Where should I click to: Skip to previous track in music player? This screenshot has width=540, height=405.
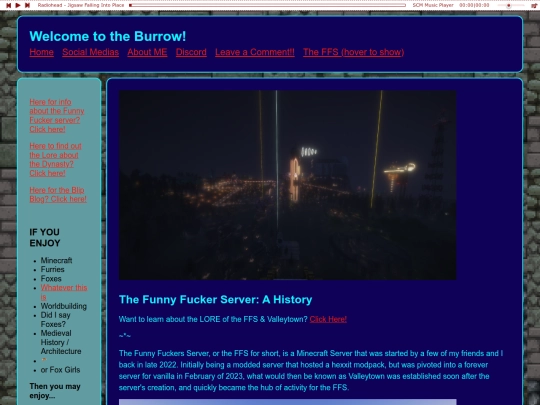[x=8, y=5]
